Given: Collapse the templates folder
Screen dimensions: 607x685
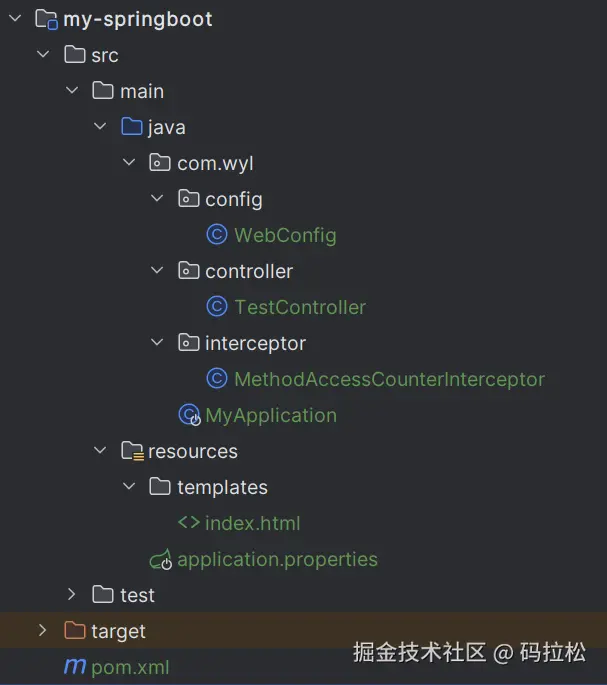Looking at the screenshot, I should pyautogui.click(x=129, y=487).
